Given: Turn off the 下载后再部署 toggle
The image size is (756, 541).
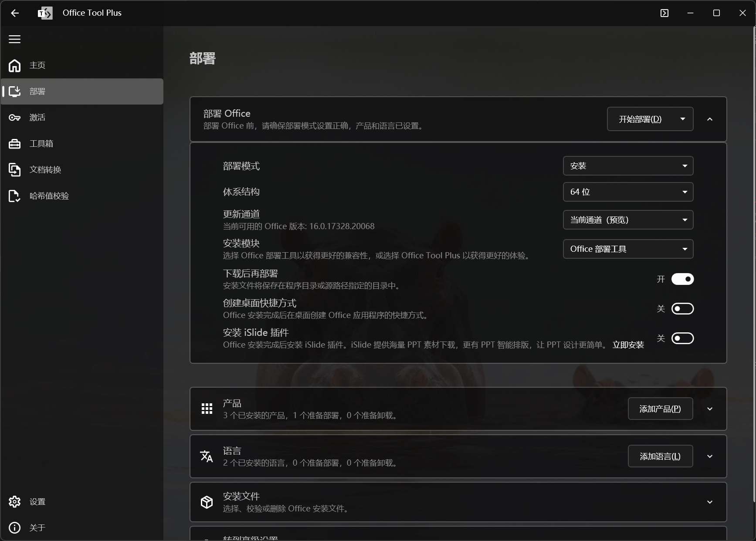Looking at the screenshot, I should [x=682, y=279].
